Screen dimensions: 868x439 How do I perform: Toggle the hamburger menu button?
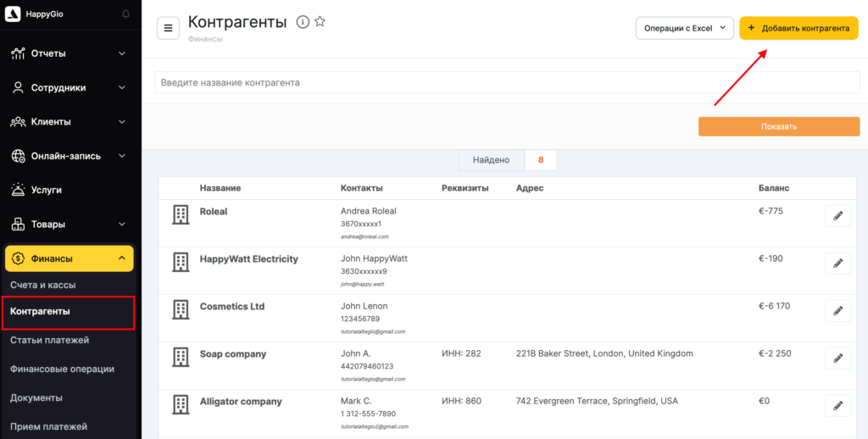168,28
